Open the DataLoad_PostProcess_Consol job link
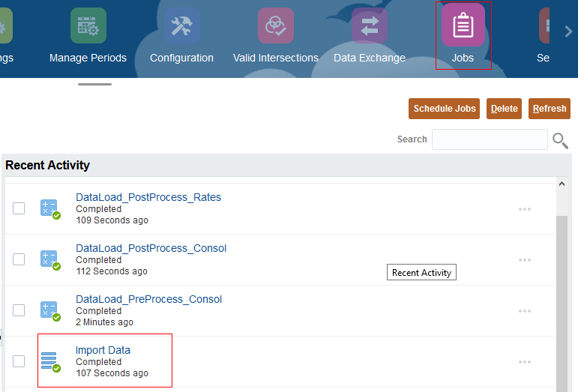 (151, 248)
